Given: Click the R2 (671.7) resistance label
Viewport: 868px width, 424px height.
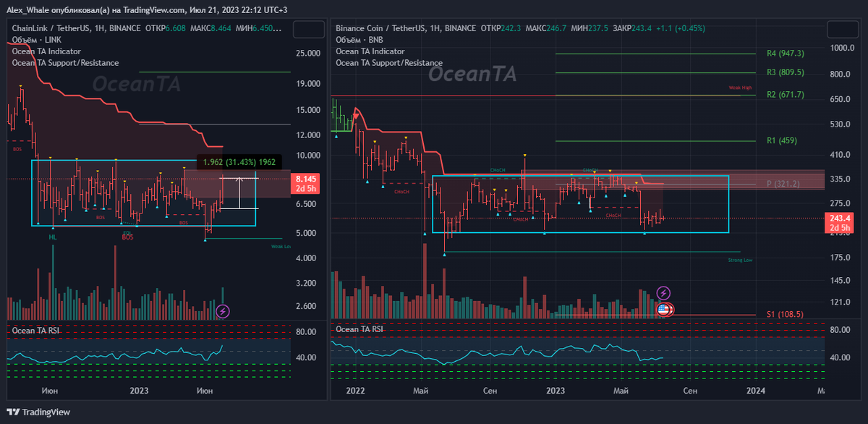Looking at the screenshot, I should click(785, 94).
